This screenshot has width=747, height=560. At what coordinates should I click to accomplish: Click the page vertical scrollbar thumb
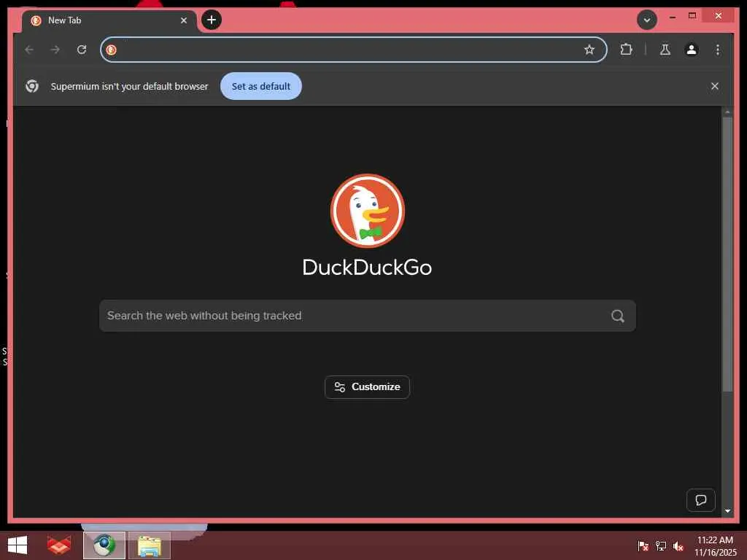click(x=727, y=254)
